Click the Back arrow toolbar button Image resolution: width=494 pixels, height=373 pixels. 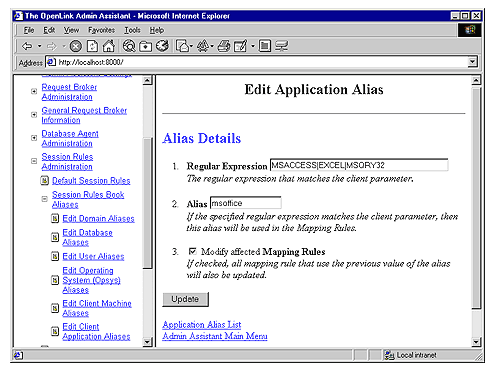click(x=27, y=46)
